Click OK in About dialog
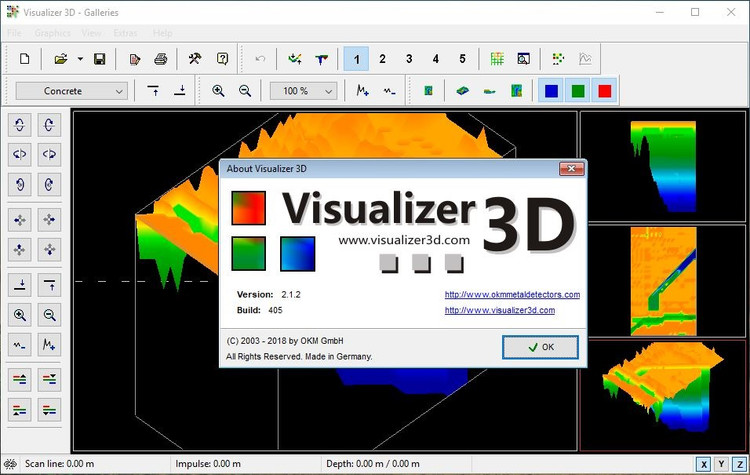The image size is (750, 475). click(540, 347)
